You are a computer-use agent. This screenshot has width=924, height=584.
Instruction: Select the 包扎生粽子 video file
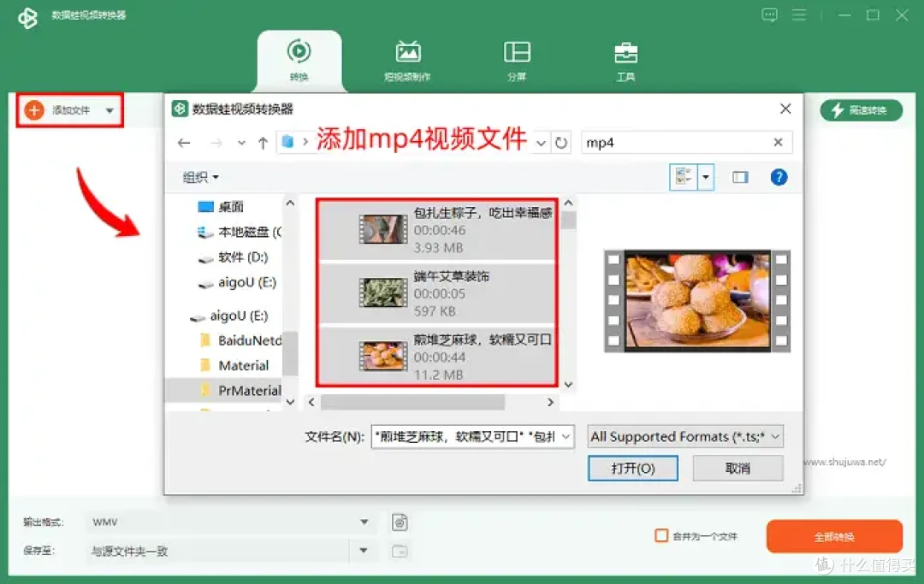point(436,230)
